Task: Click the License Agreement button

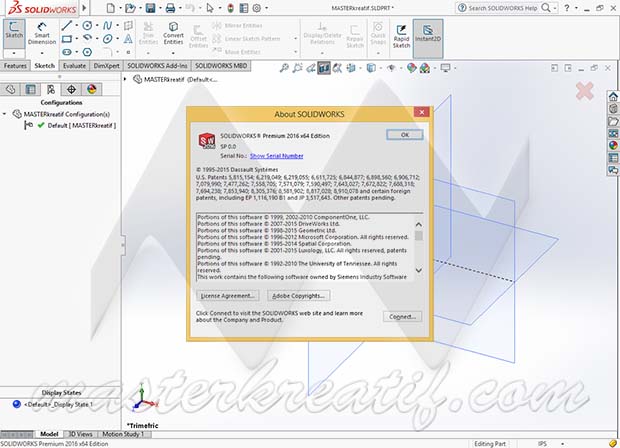Action: pos(227,296)
